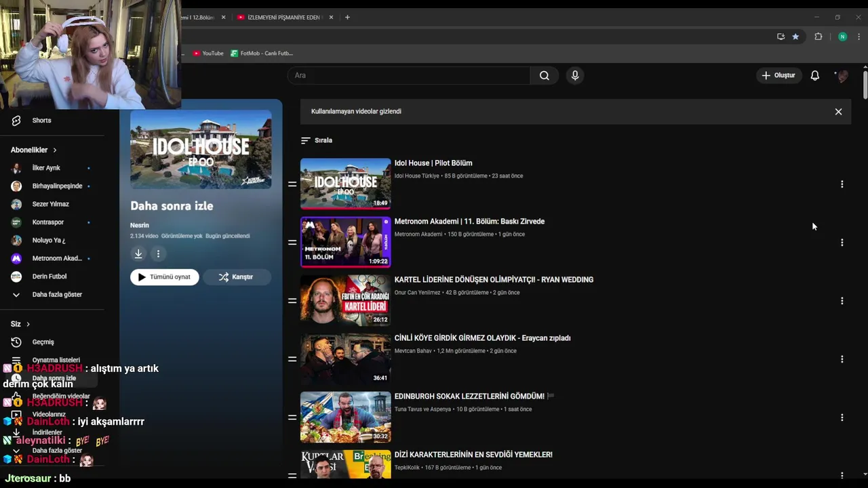Play all with Tümünü oynat
Viewport: 868px width, 488px height.
tap(165, 277)
